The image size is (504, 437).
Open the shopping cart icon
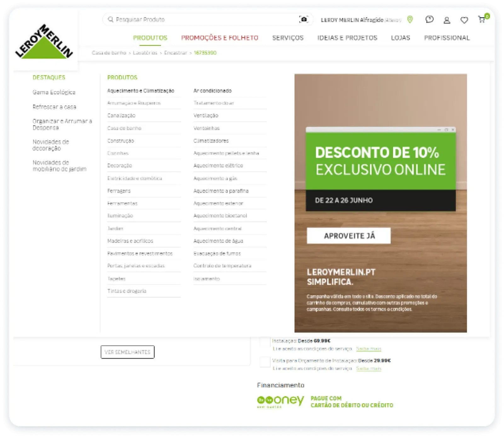(482, 20)
